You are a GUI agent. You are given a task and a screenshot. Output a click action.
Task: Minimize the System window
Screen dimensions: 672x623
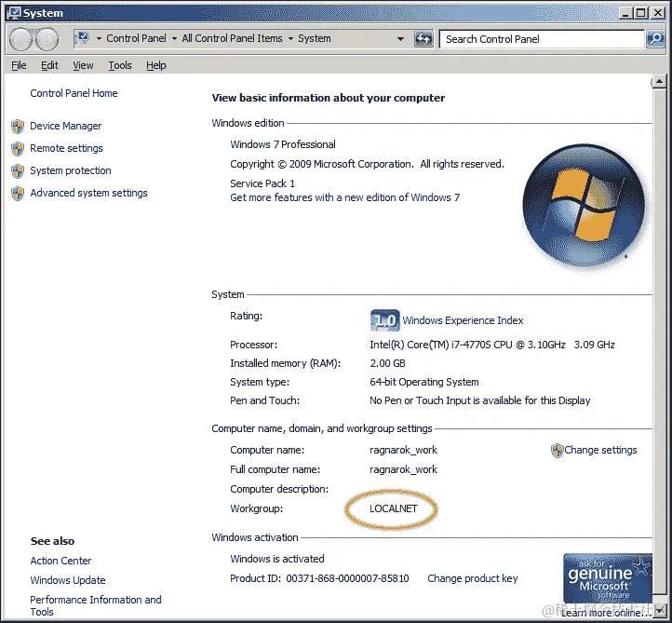626,13
